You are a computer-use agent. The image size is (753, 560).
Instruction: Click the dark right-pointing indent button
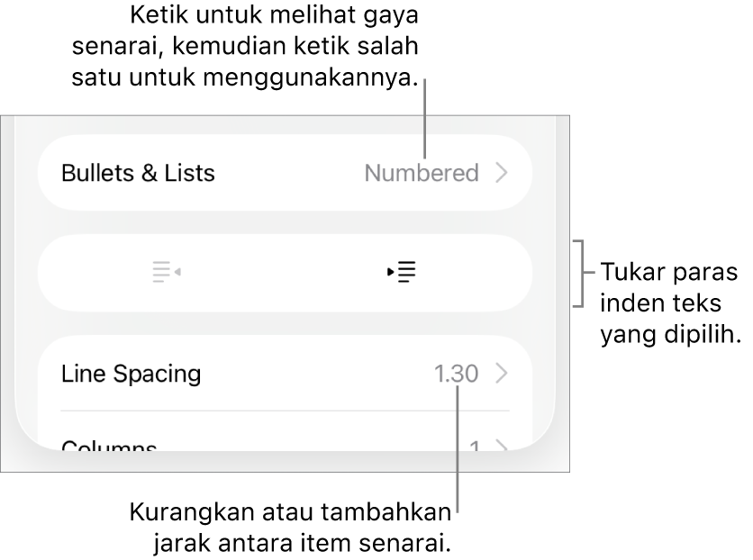click(x=402, y=272)
